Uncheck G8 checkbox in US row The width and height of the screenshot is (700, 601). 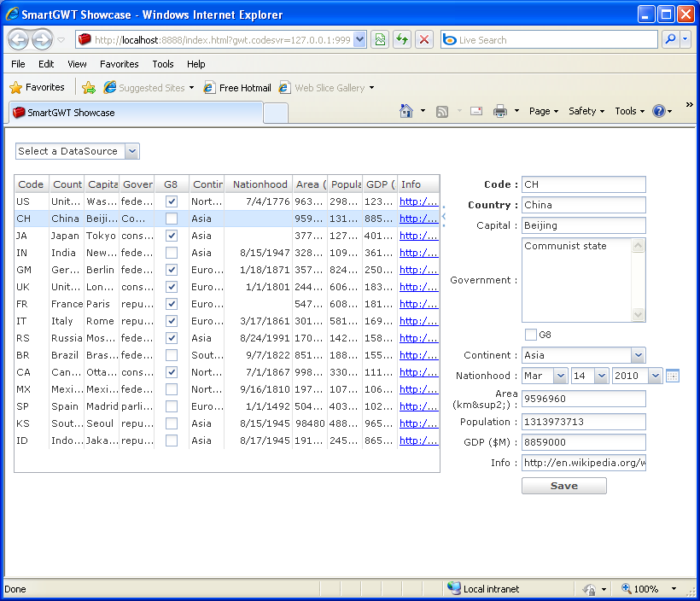click(x=172, y=201)
